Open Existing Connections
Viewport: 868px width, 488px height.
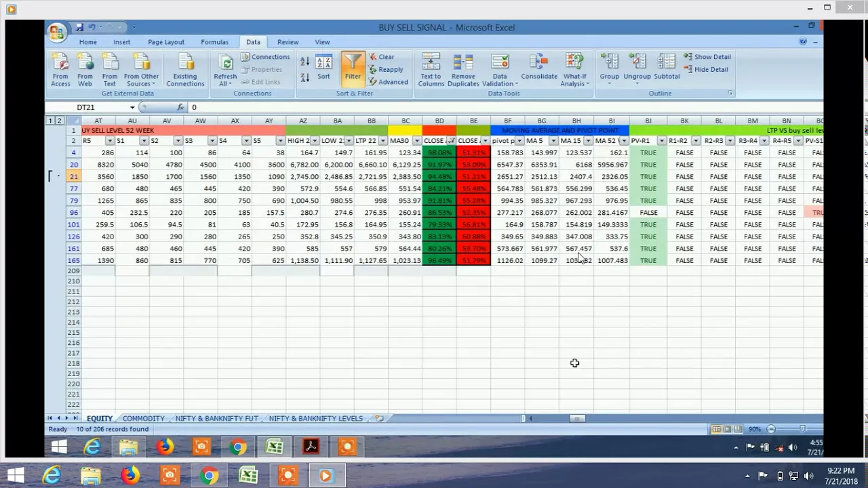(185, 70)
